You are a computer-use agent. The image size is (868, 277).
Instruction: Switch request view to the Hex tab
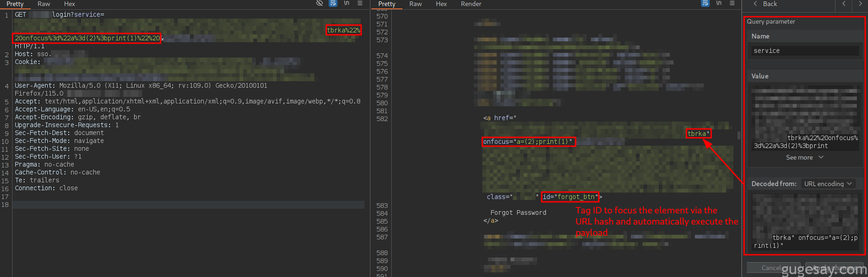tap(69, 4)
